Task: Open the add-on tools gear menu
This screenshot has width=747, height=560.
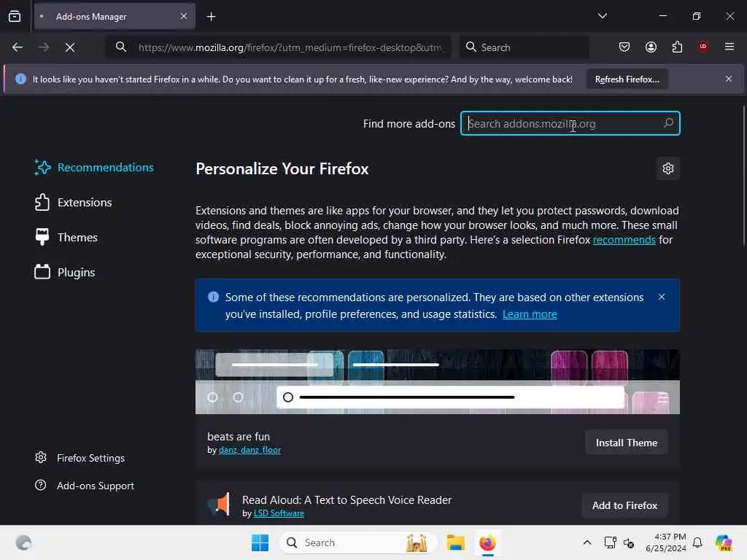Action: (x=668, y=168)
